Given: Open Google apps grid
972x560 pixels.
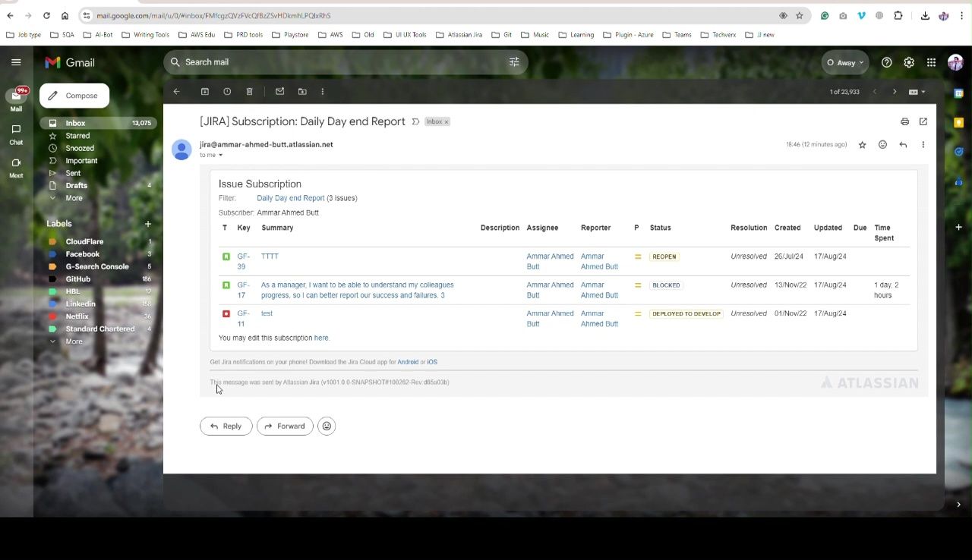Looking at the screenshot, I should [x=931, y=62].
